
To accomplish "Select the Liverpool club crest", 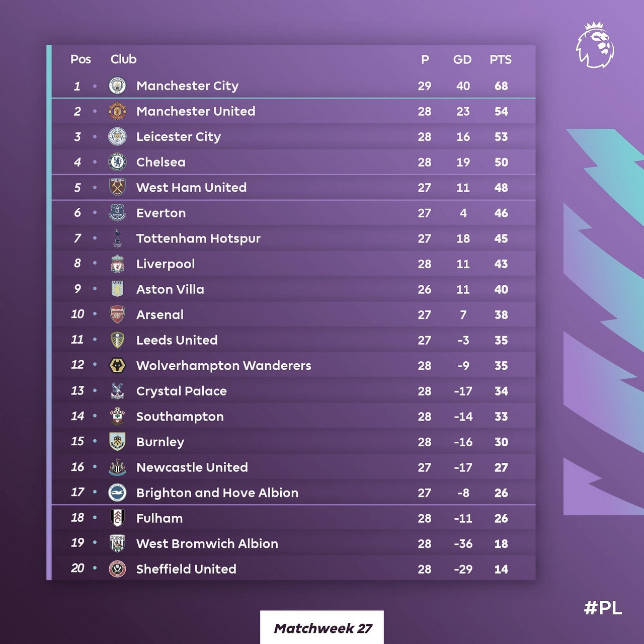I will pos(117,264).
